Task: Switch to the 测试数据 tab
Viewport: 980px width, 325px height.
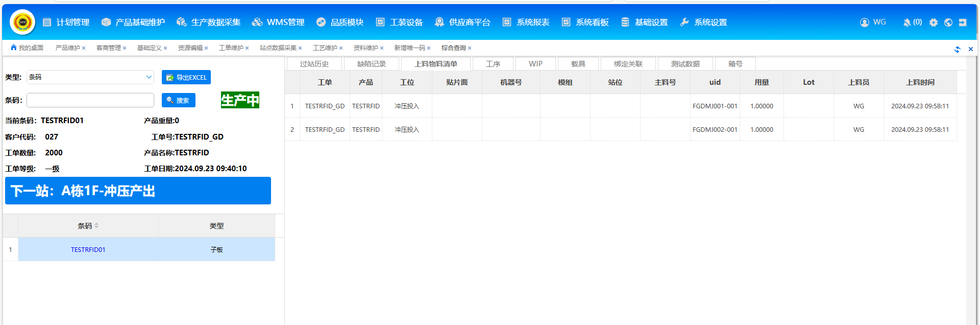Action: (x=685, y=64)
